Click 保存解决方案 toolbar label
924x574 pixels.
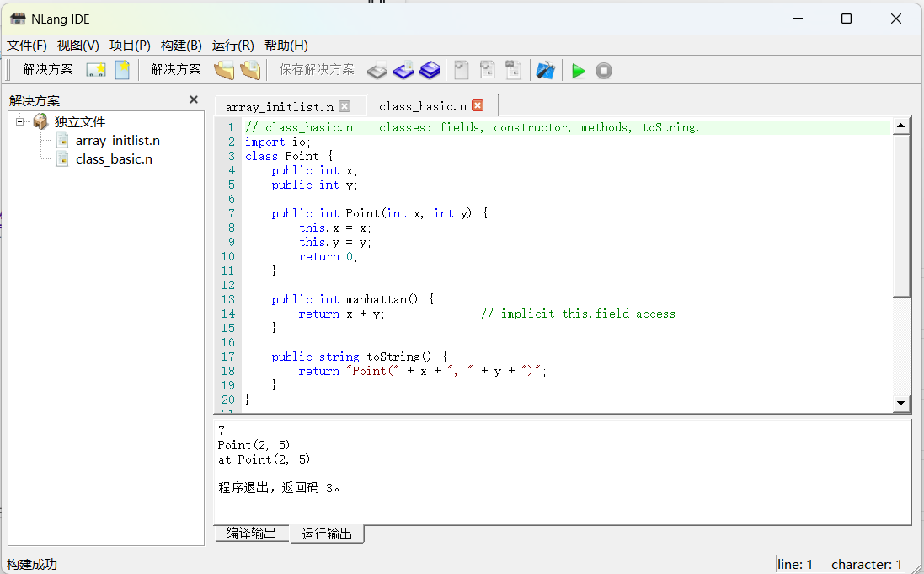pos(317,70)
